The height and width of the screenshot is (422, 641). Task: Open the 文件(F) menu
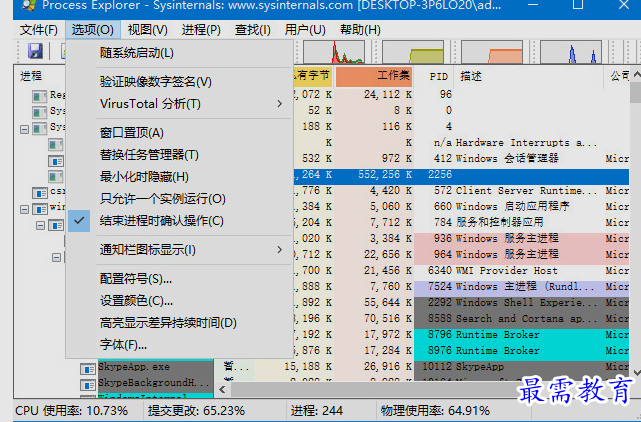(x=39, y=30)
